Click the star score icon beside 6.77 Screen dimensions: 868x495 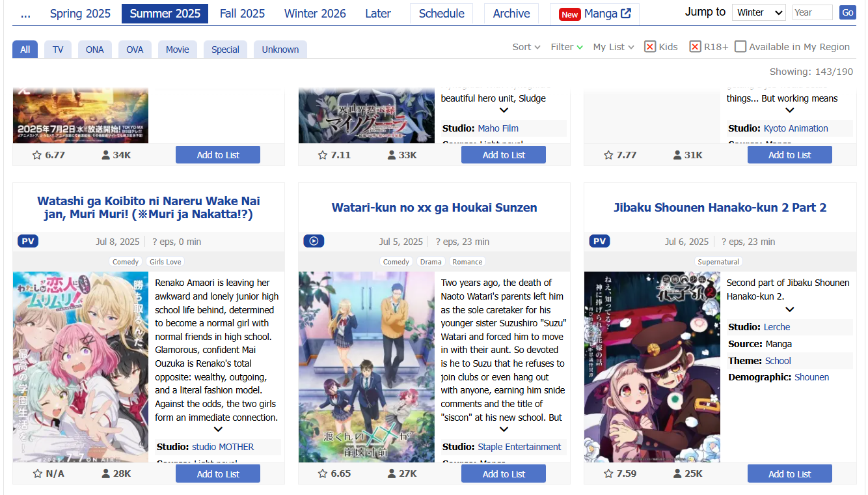coord(37,155)
